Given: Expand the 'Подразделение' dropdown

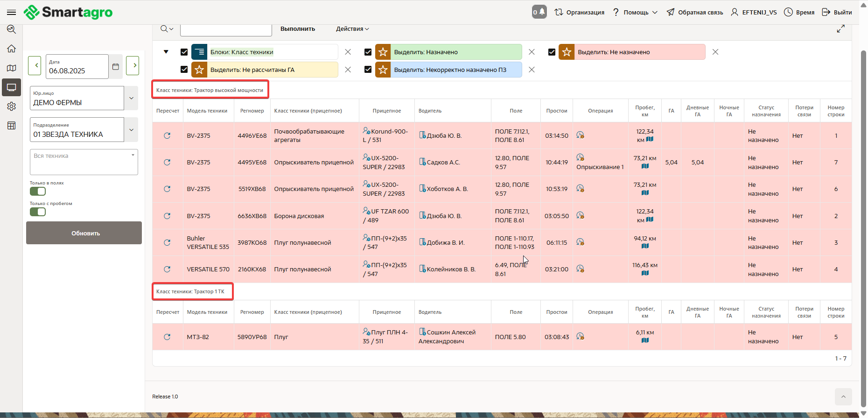Looking at the screenshot, I should pyautogui.click(x=131, y=130).
